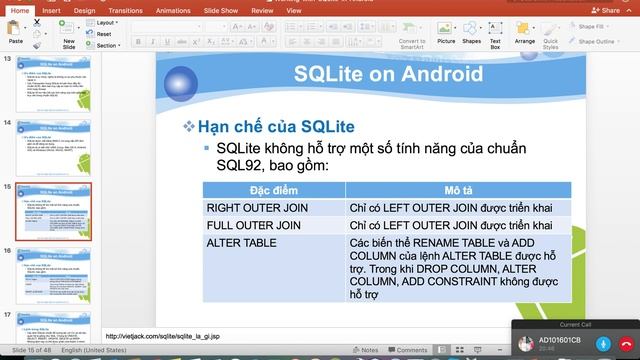Click the vietjack.com URL in notes

coord(162,336)
